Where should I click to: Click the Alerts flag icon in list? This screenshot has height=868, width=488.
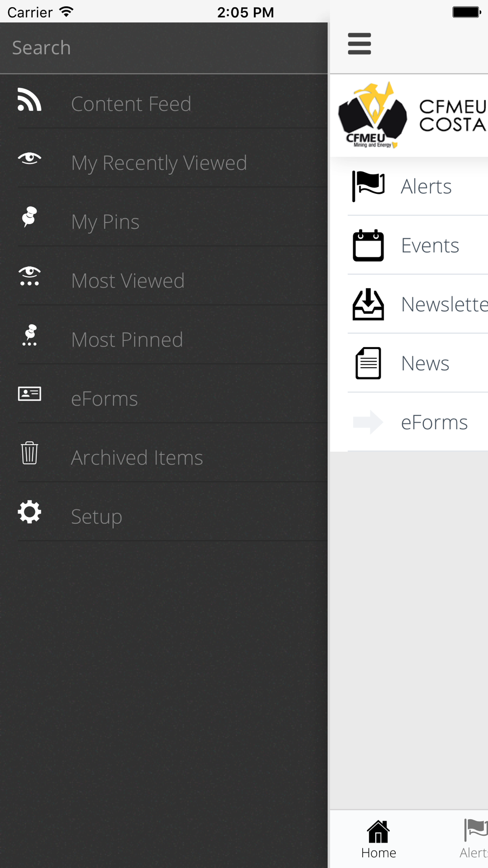point(368,186)
